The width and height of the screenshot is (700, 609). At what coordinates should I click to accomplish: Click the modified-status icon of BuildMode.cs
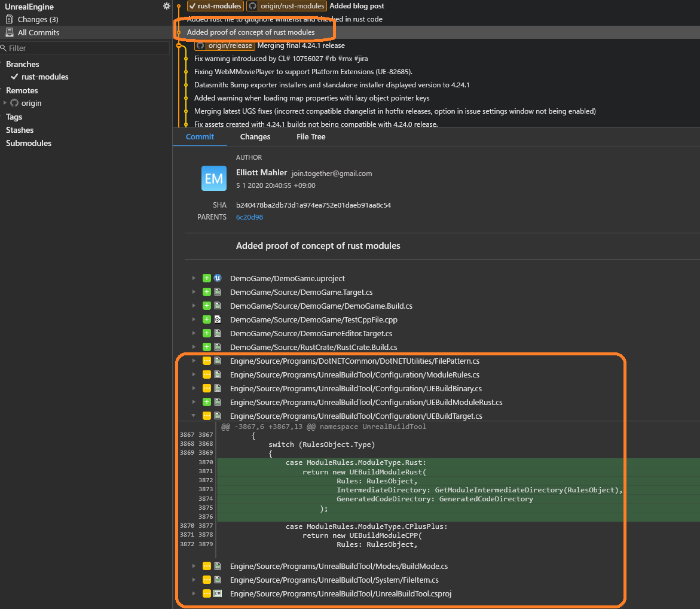pyautogui.click(x=207, y=566)
